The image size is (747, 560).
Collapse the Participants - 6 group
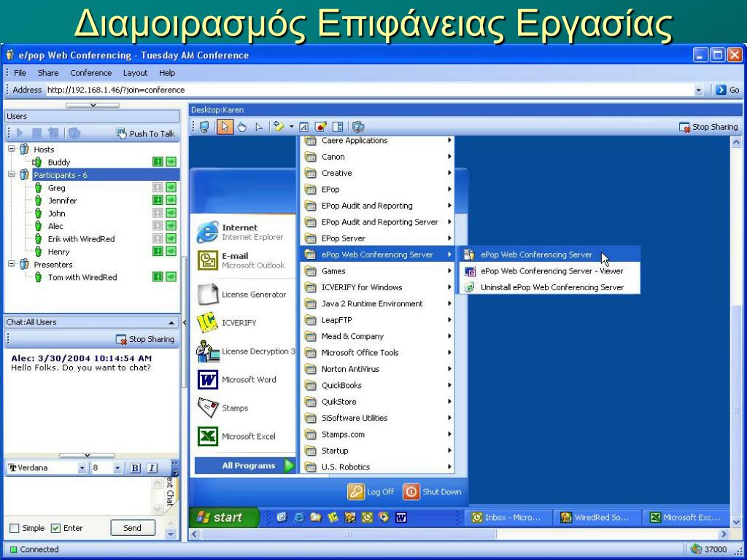point(12,175)
